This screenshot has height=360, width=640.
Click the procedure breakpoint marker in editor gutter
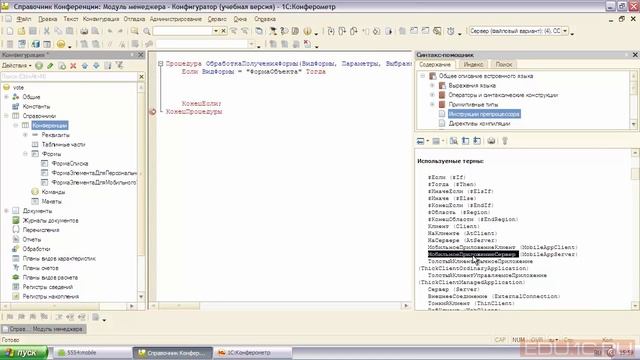(153, 111)
